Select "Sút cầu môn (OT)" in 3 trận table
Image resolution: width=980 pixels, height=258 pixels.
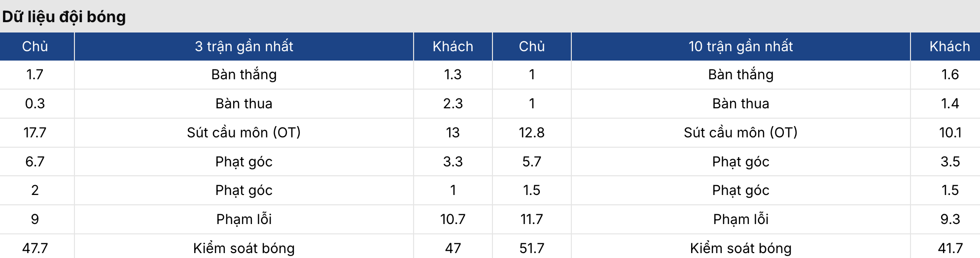coord(244,132)
